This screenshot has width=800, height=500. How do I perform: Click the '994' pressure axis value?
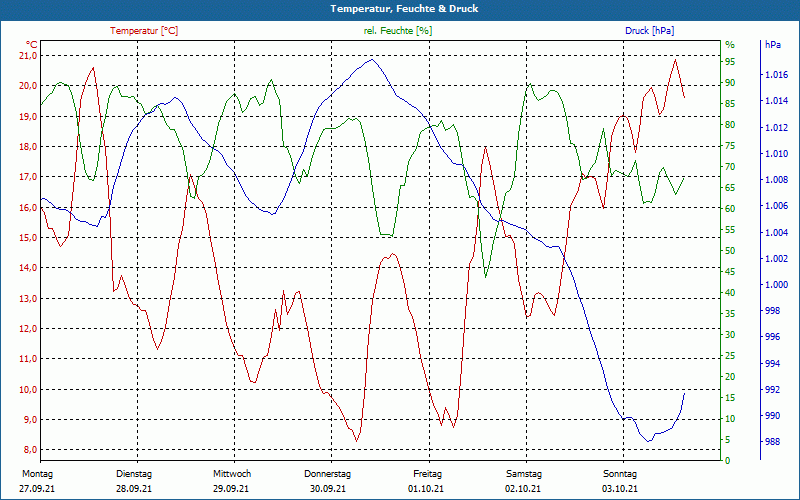773,363
